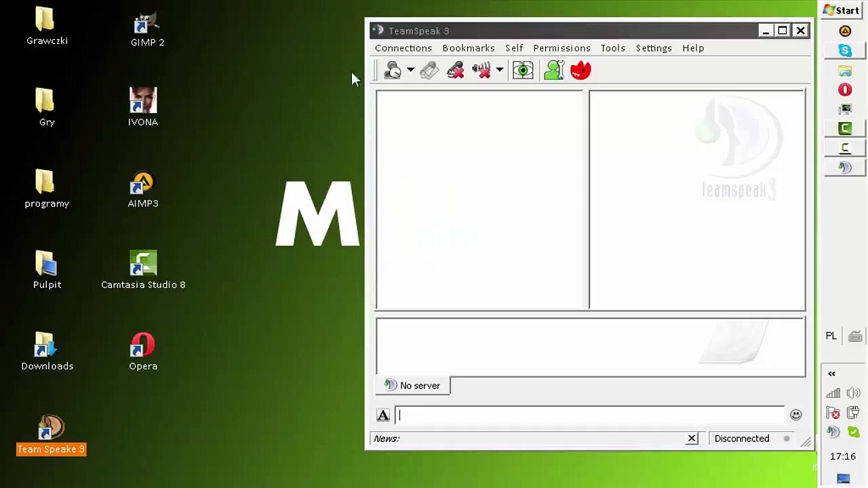
Task: Click the text format A button
Action: click(x=383, y=415)
